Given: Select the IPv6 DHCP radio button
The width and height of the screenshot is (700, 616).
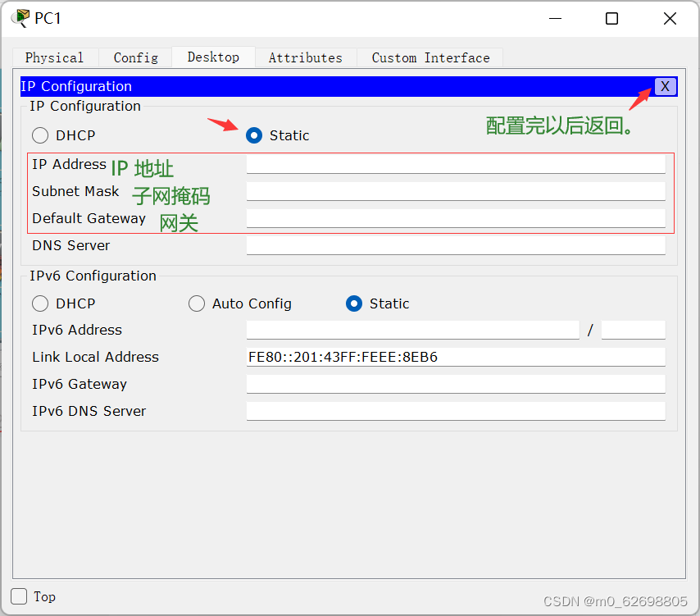Looking at the screenshot, I should (40, 303).
